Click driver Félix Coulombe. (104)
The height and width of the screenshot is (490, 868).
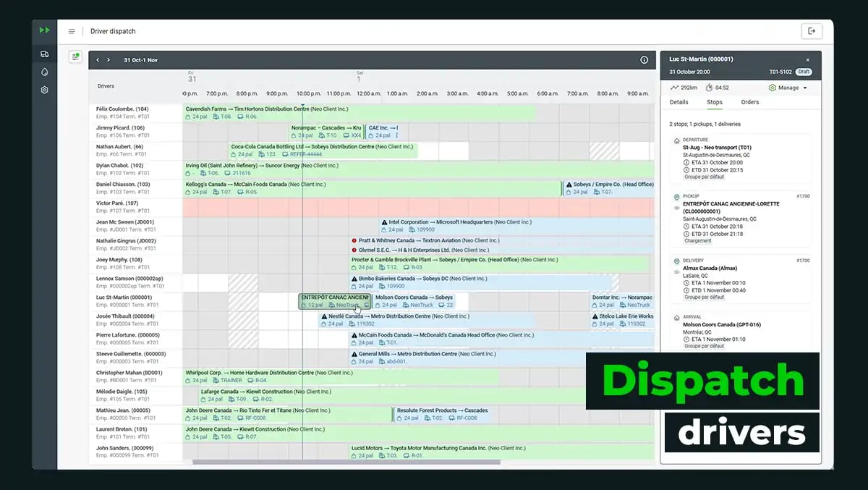click(122, 109)
